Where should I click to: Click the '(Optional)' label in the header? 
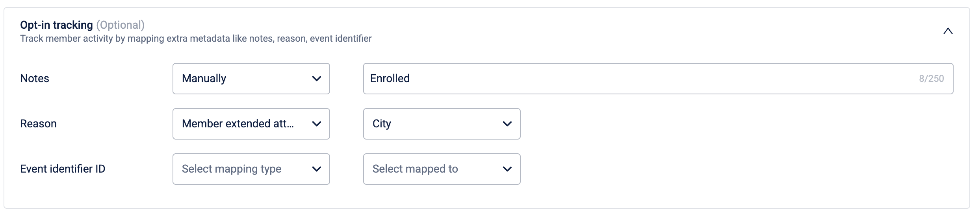[121, 25]
